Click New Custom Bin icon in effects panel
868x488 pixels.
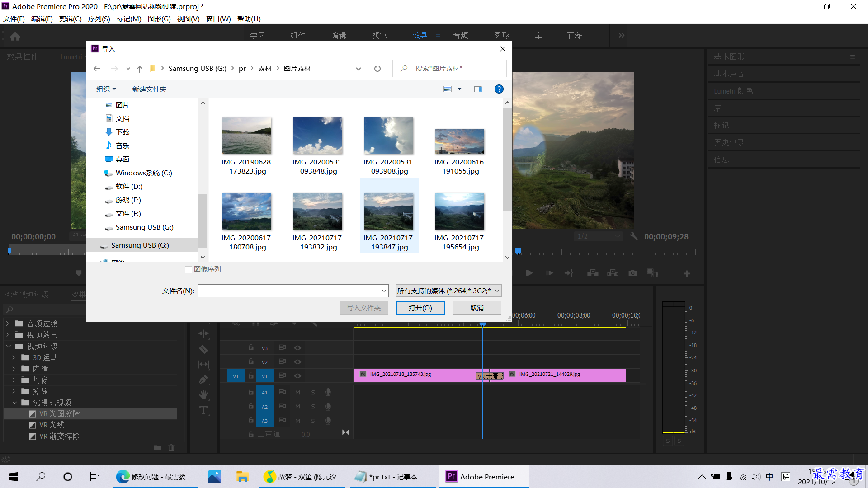coord(157,448)
